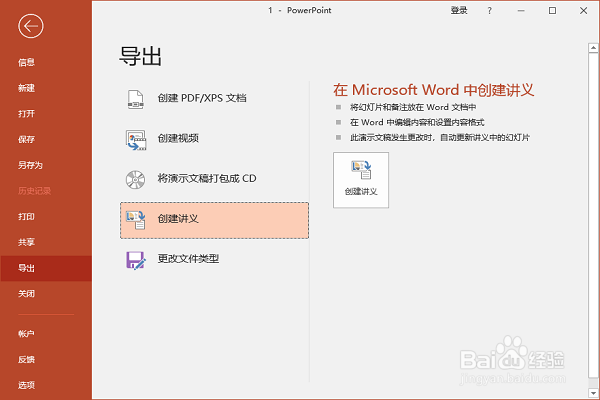The width and height of the screenshot is (600, 400).
Task: Select 创建视频 export option
Action: (x=214, y=140)
